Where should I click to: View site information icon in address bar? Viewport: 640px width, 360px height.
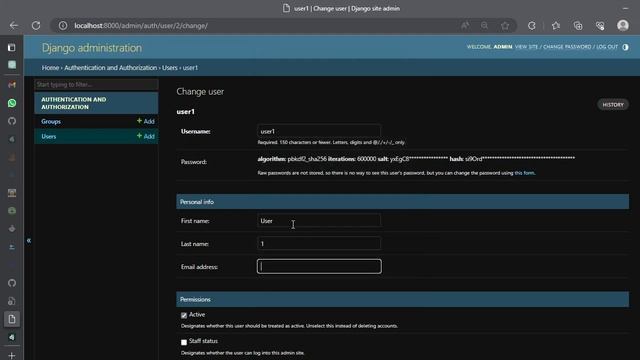(x=63, y=25)
